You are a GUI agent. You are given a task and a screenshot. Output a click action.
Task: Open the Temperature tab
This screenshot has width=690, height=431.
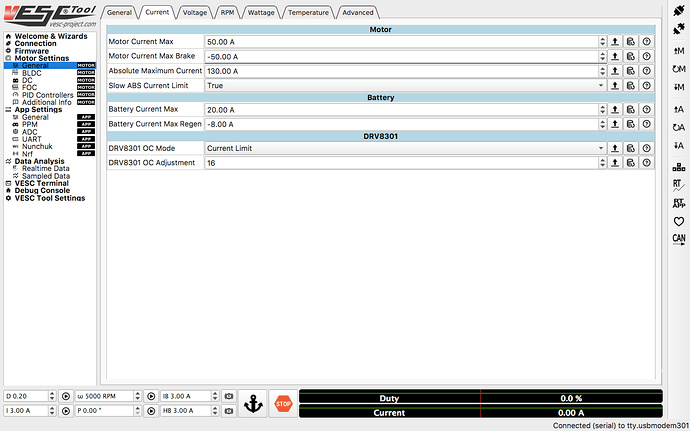pyautogui.click(x=307, y=12)
